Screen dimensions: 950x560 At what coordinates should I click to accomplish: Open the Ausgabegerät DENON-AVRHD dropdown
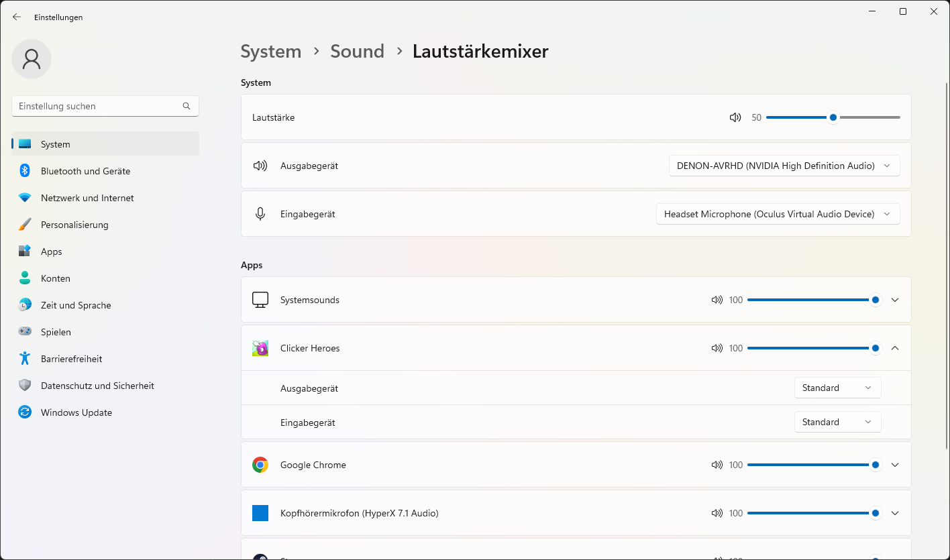(784, 166)
